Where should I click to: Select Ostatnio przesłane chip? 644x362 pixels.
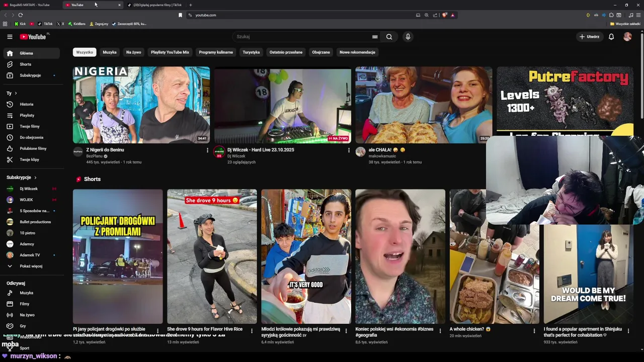pyautogui.click(x=286, y=52)
